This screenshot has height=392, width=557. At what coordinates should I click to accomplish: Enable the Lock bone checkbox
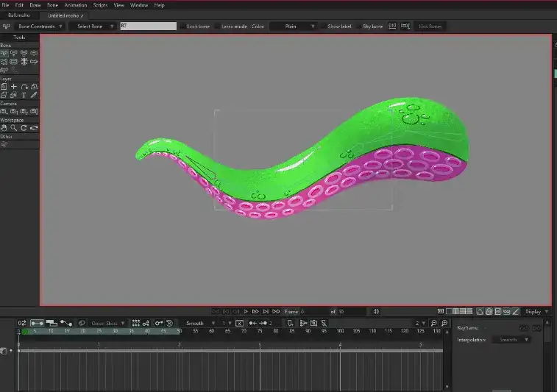coord(183,26)
